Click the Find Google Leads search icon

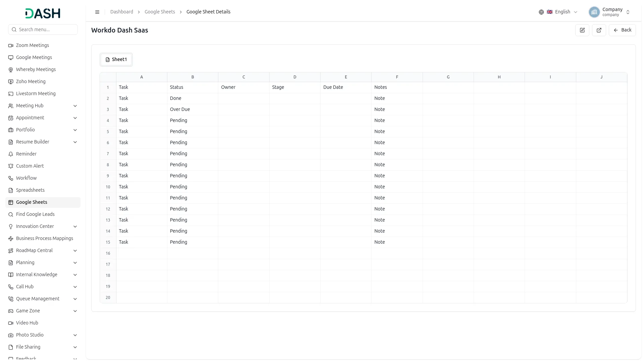(11, 215)
